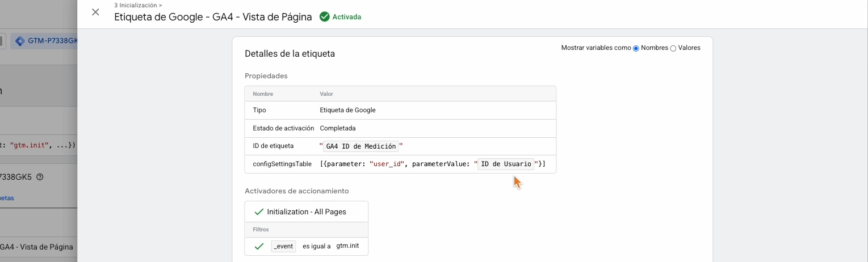Click the Initialization - All Pages checkmark
This screenshot has height=262, width=868.
(x=259, y=212)
